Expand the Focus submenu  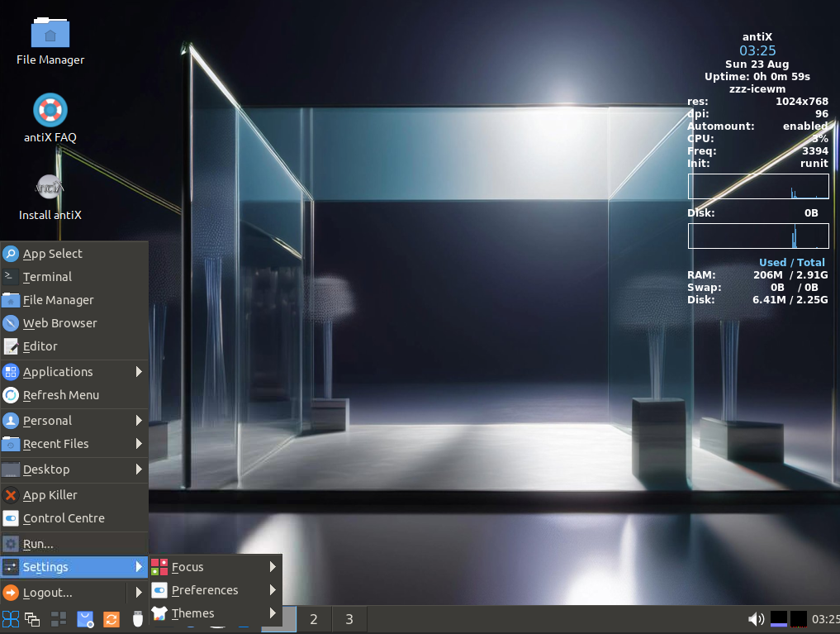[216, 566]
